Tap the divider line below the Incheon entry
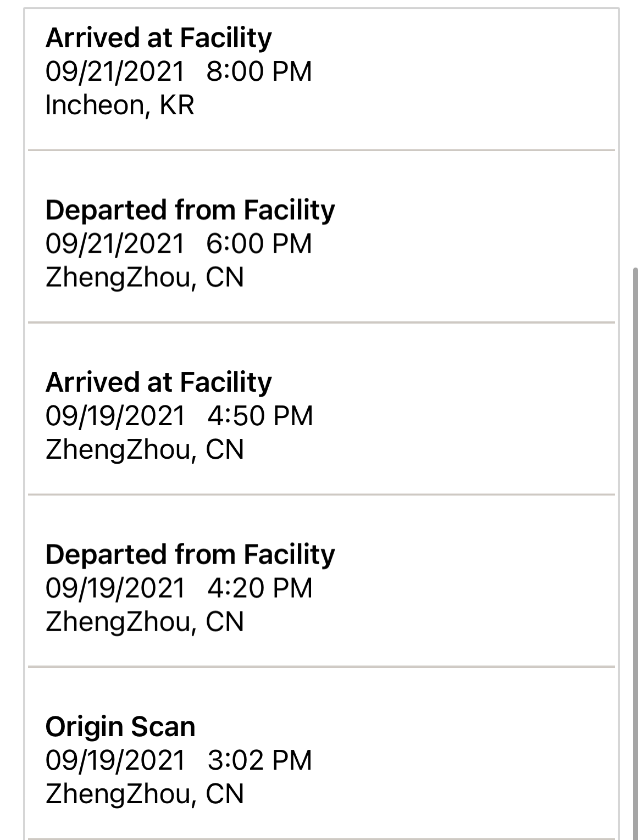The height and width of the screenshot is (840, 643). (321, 150)
